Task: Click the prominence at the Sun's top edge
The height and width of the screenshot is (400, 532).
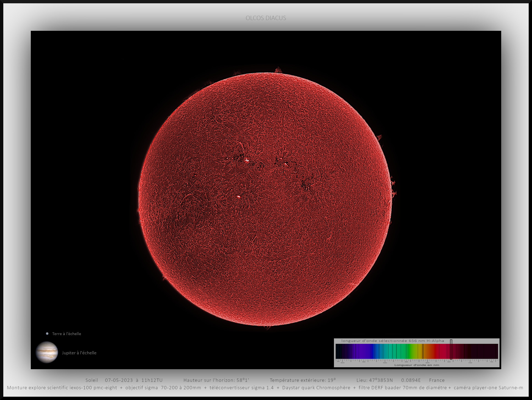Action: pyautogui.click(x=278, y=70)
